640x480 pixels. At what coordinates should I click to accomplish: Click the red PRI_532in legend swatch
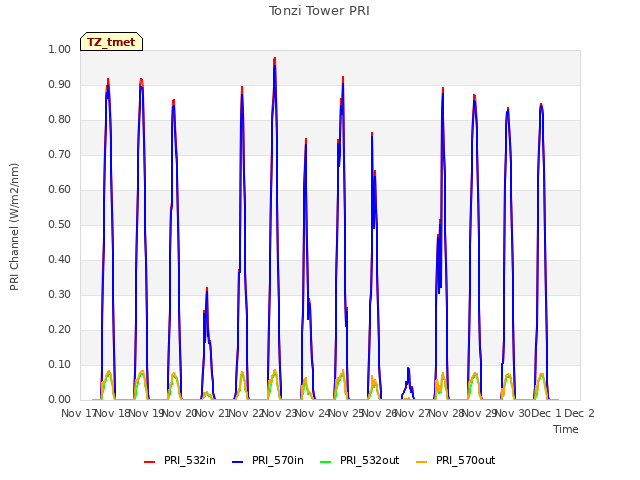tap(149, 462)
